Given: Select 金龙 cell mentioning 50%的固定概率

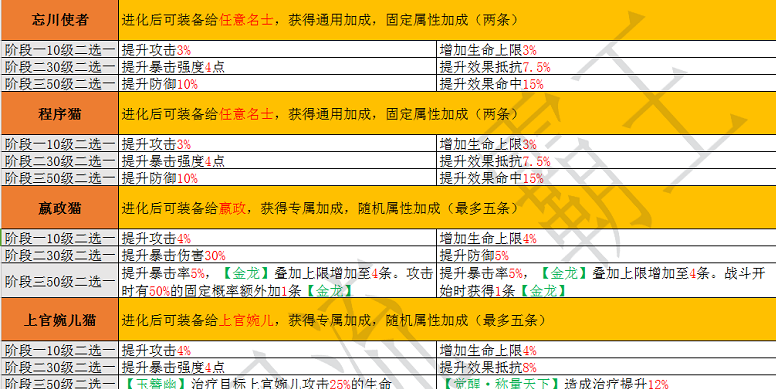Looking at the screenshot, I should [x=278, y=281].
